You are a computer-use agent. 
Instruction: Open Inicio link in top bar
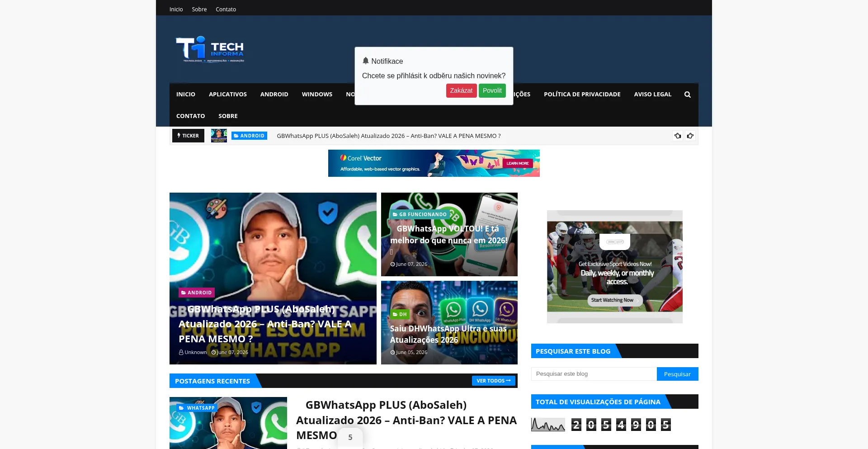176,9
